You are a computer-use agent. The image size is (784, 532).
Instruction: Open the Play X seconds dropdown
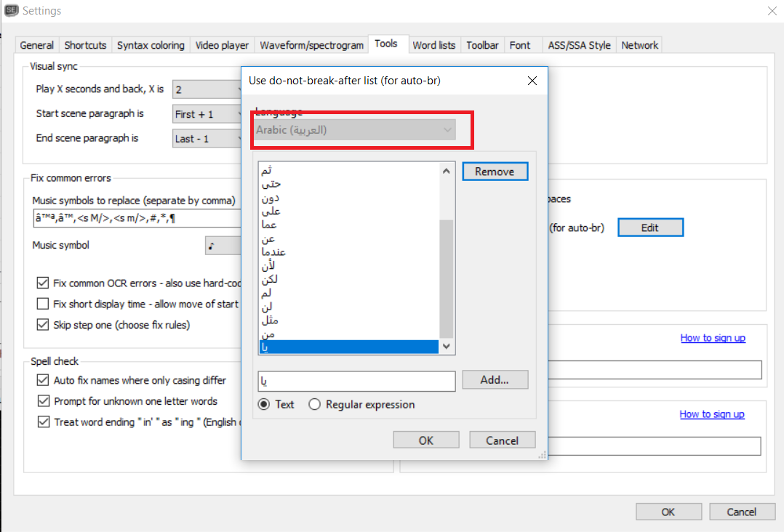[207, 89]
